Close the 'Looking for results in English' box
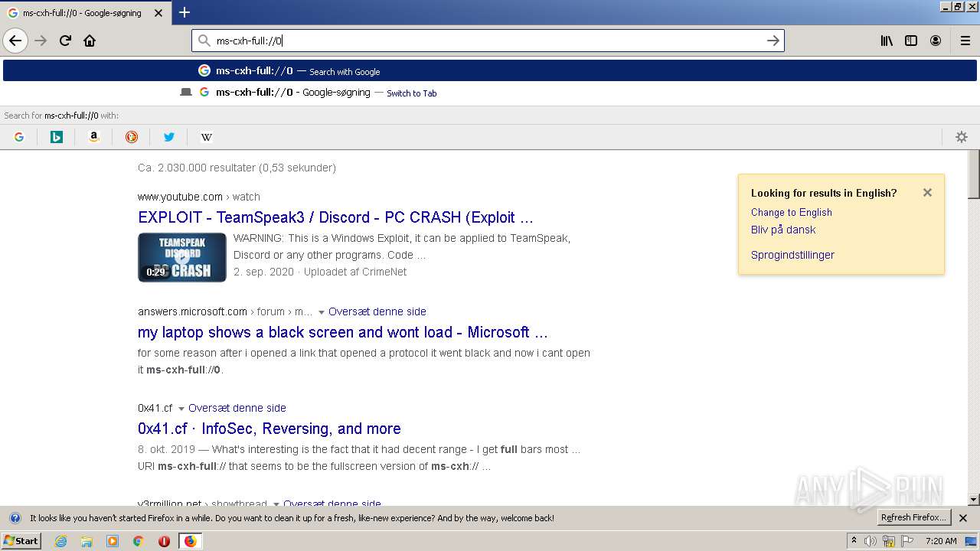 tap(927, 192)
